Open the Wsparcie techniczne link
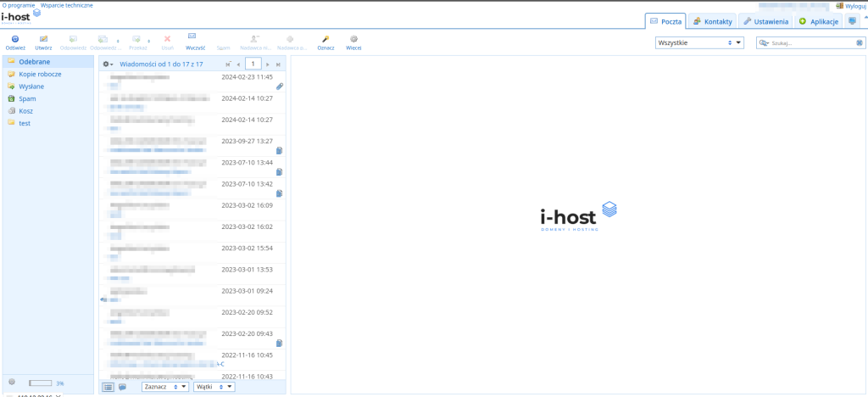 [x=67, y=5]
